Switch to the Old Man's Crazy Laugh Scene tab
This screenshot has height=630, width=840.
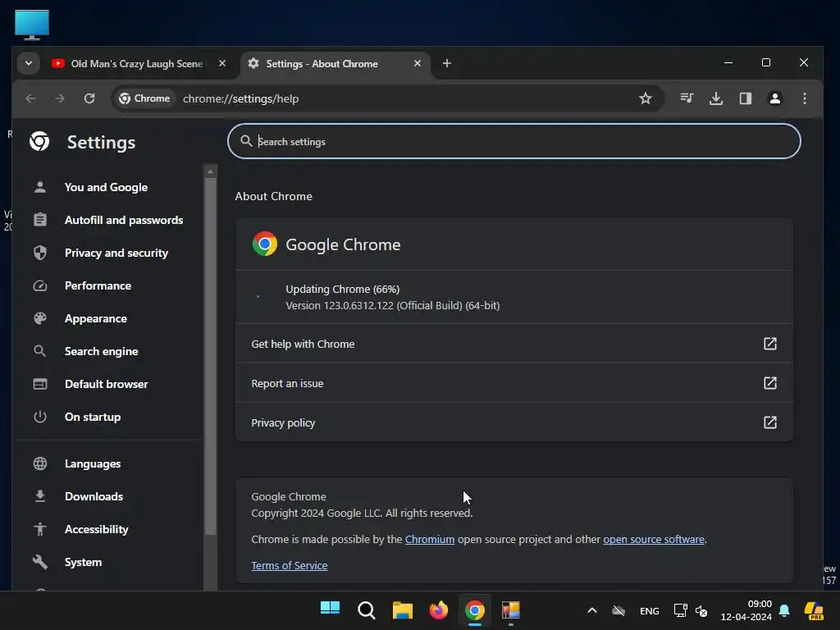tap(137, 64)
